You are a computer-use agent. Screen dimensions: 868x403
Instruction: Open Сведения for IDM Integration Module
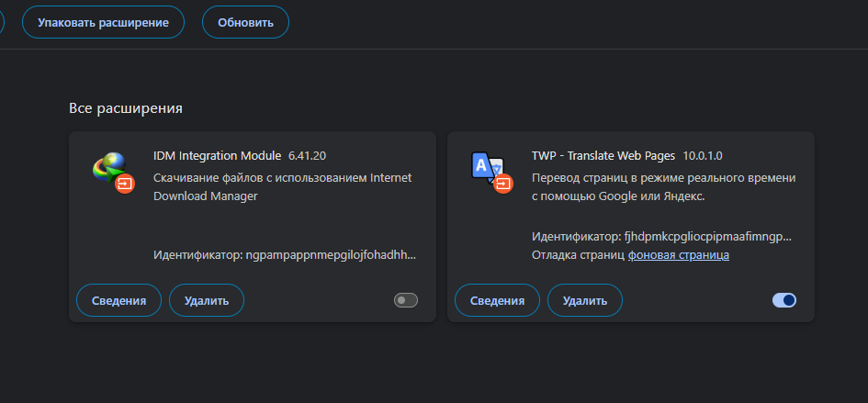pos(119,300)
